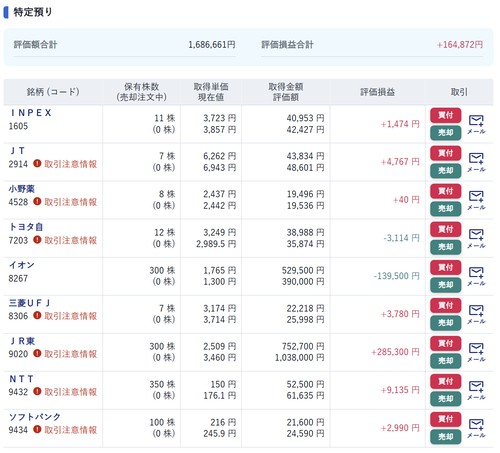Screen dimensions: 500x453
Task: Buy ソフトバンク with 買付 button
Action: 445,419
